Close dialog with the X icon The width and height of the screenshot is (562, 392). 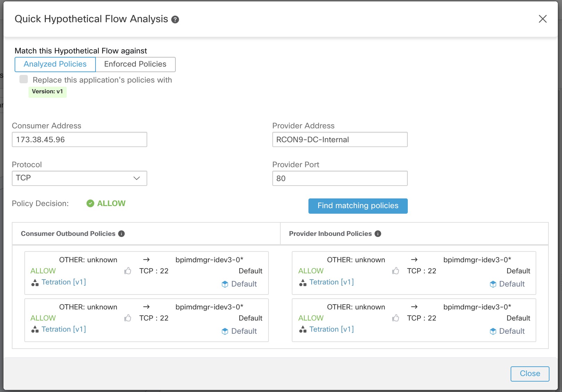(543, 19)
